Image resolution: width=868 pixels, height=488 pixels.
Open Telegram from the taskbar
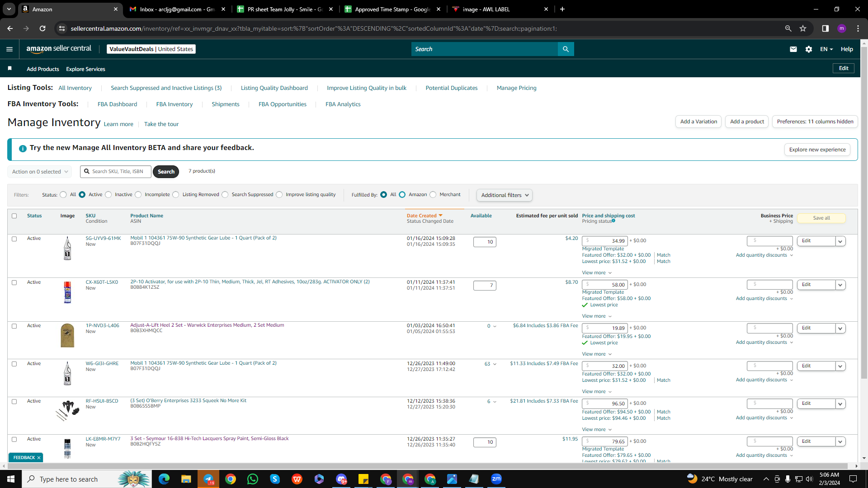tap(208, 479)
